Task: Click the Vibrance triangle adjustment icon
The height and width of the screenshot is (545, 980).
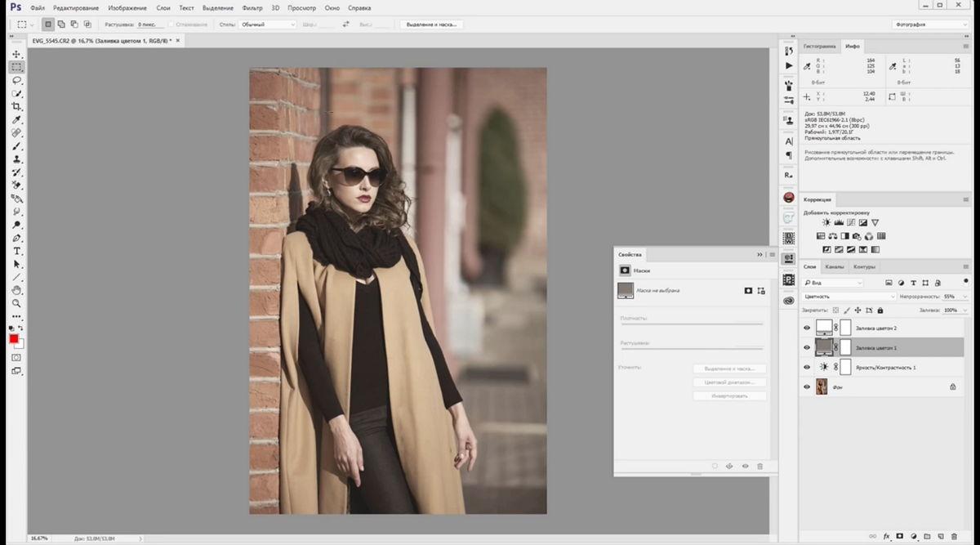Action: tap(875, 222)
